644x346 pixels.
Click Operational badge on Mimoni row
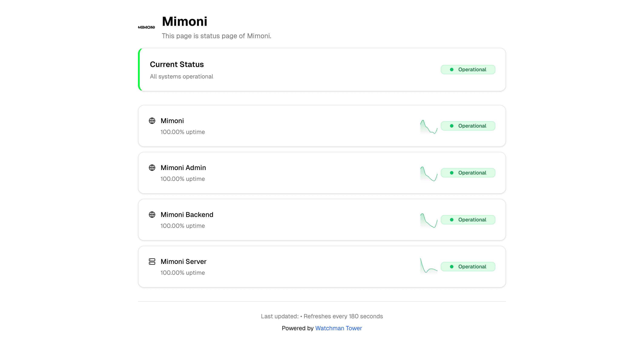coord(468,126)
